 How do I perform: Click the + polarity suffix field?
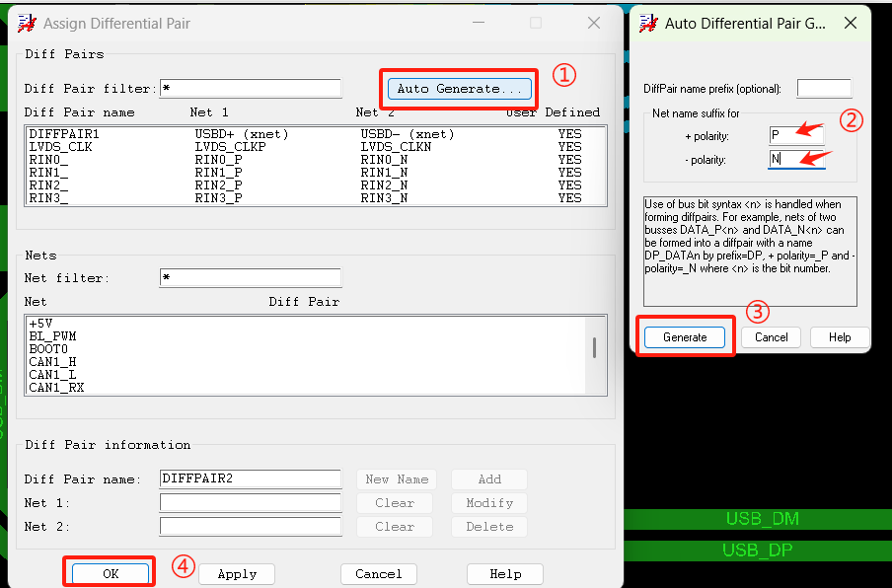[796, 135]
